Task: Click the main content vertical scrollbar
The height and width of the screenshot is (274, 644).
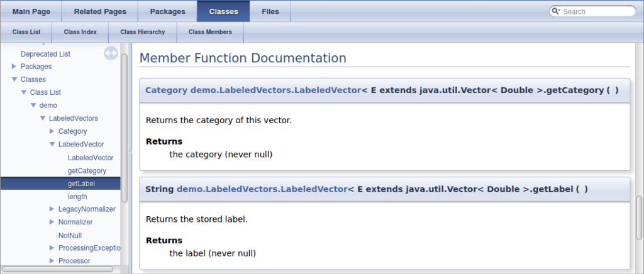Action: tap(639, 217)
